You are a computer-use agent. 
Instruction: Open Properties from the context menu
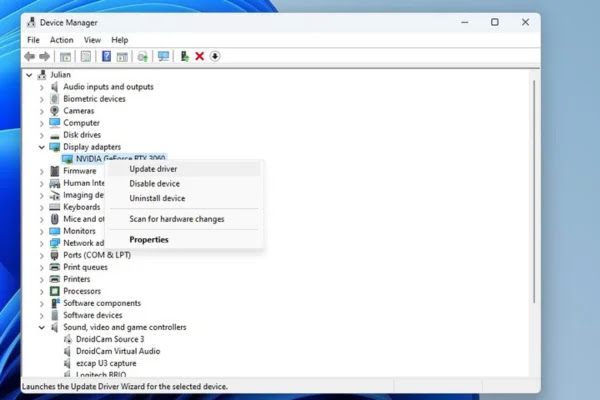click(149, 240)
